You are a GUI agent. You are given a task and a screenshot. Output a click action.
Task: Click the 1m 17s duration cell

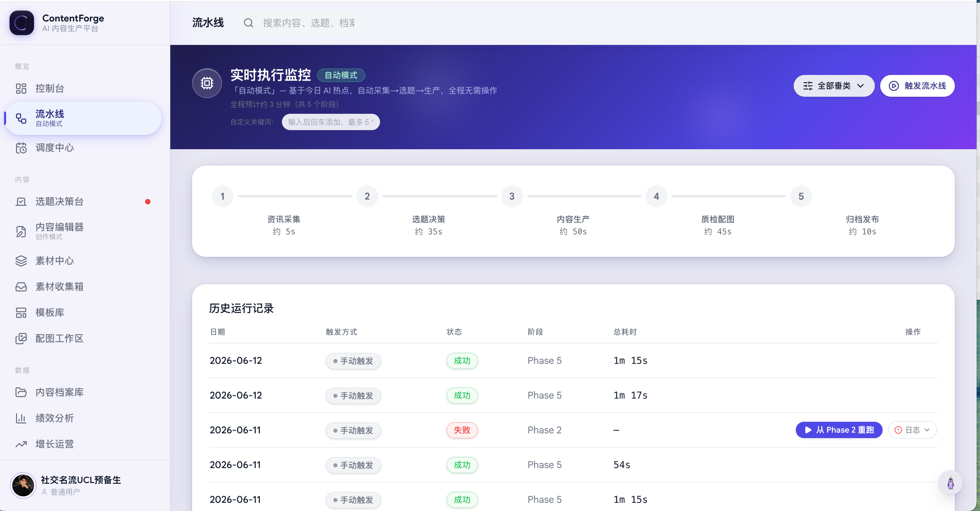tap(630, 395)
